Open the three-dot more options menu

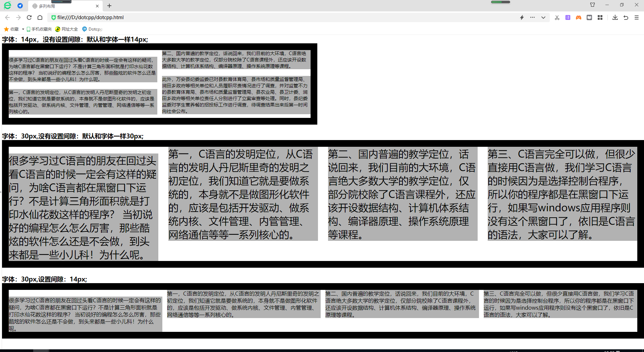point(532,17)
